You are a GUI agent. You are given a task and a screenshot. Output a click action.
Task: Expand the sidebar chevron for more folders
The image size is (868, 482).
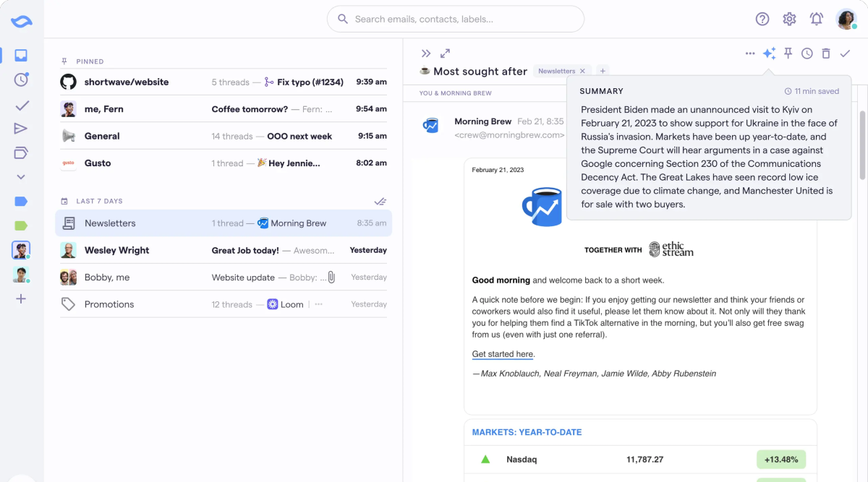pos(21,176)
